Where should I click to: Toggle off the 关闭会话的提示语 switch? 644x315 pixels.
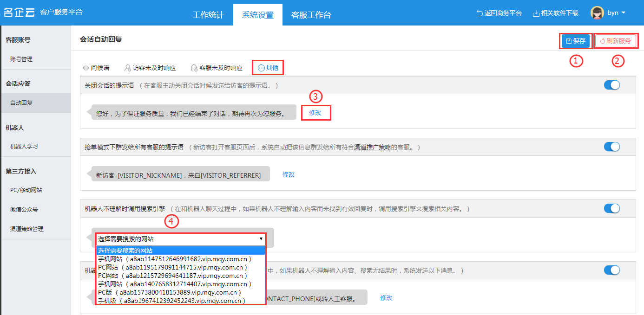[612, 85]
